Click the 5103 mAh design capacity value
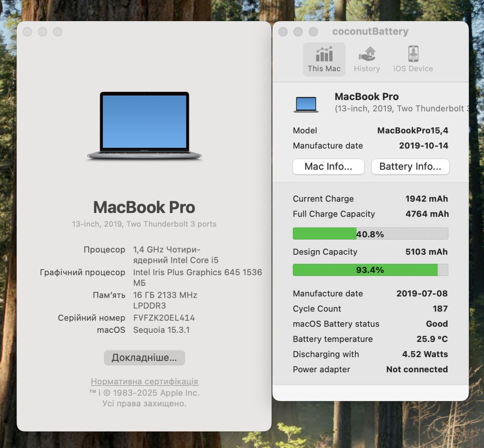The height and width of the screenshot is (448, 484). [426, 252]
